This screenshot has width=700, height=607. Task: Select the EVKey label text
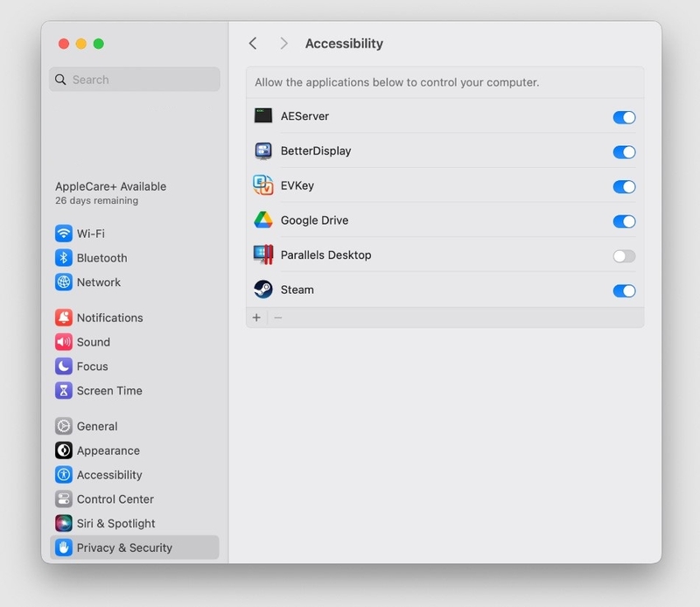click(297, 185)
